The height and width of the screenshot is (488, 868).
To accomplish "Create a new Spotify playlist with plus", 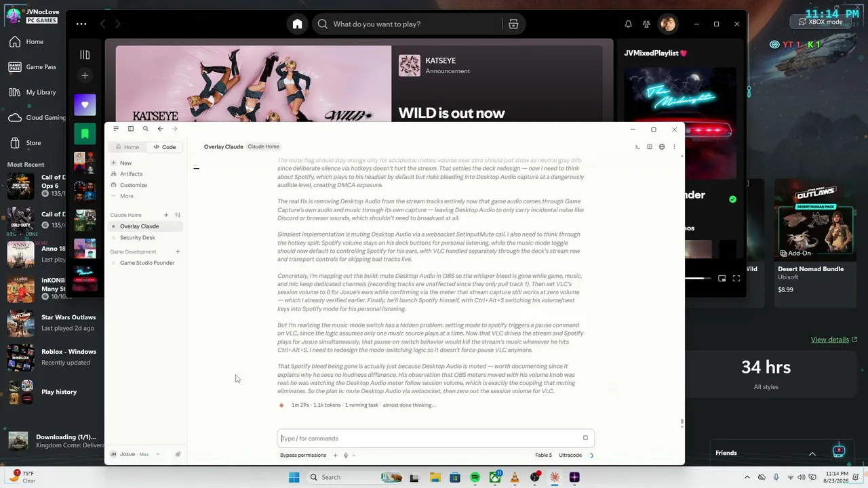I will coord(85,75).
